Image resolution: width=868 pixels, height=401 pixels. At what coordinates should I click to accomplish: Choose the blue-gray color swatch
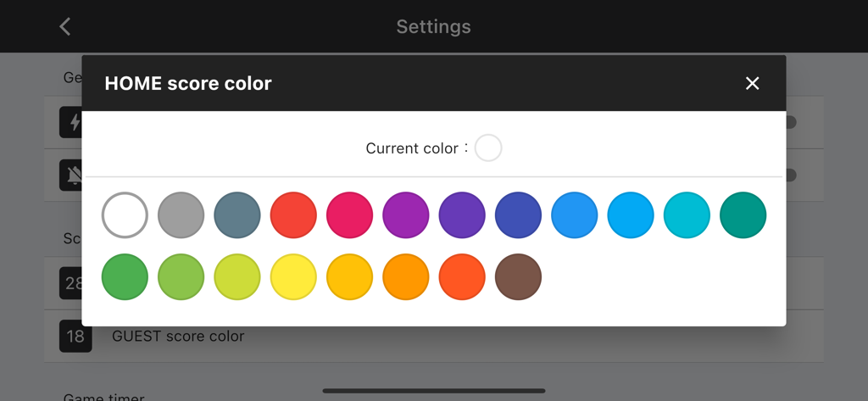point(237,214)
